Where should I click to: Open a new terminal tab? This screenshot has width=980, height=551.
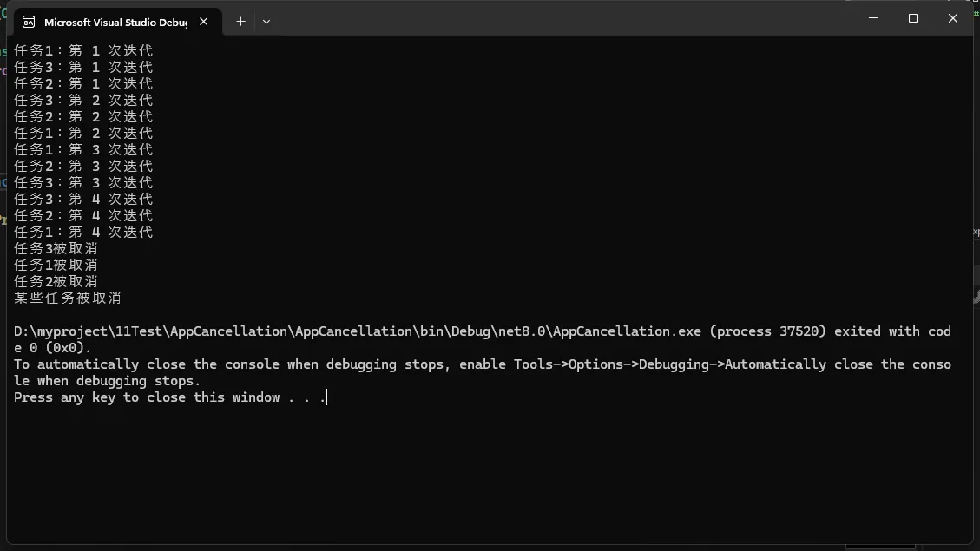click(x=240, y=22)
